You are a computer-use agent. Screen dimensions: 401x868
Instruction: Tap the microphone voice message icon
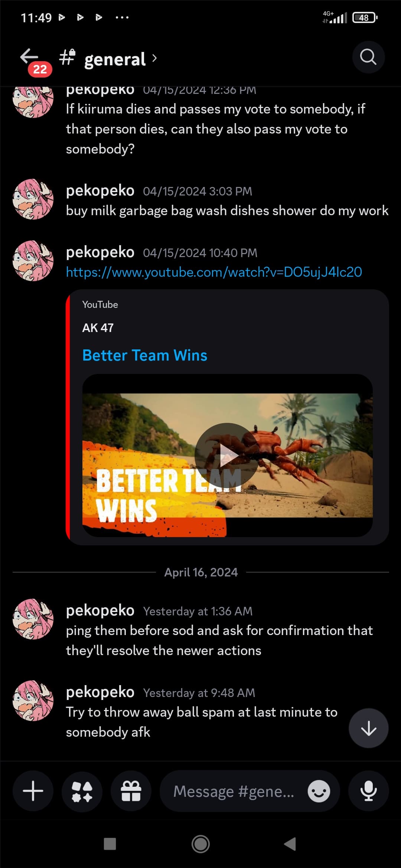coord(369,791)
